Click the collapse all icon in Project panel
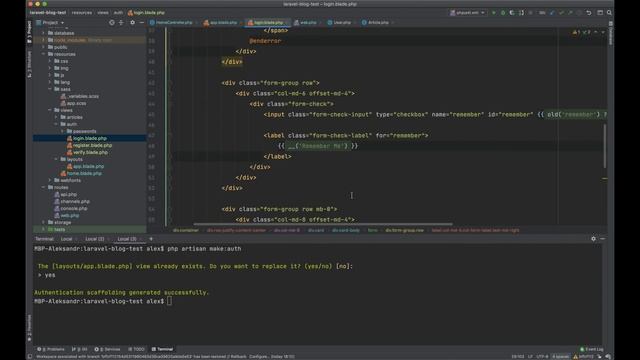 121,22
